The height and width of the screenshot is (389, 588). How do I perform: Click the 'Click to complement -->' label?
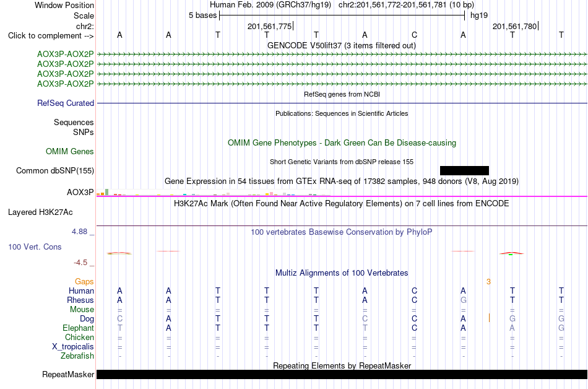coord(51,36)
